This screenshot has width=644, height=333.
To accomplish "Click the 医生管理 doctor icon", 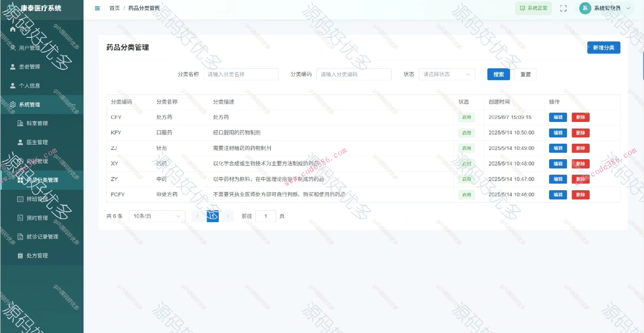I will point(21,142).
